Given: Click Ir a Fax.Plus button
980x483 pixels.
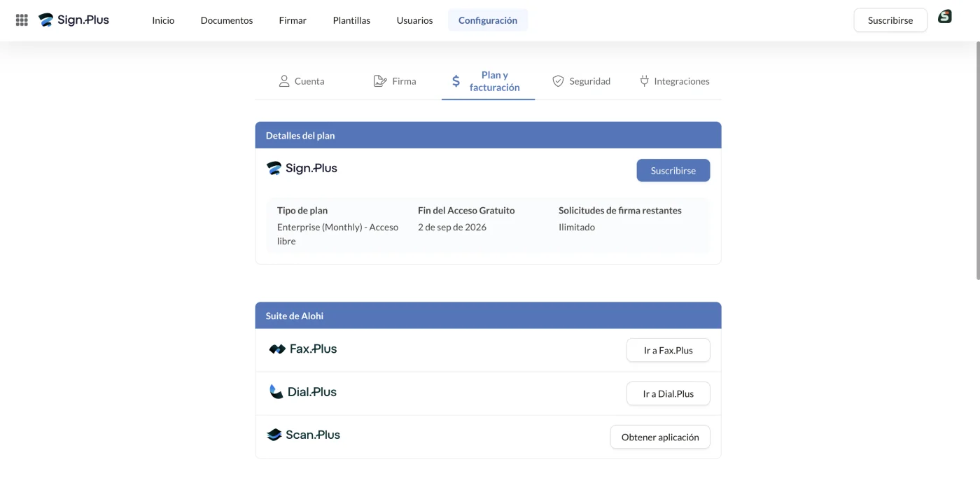Looking at the screenshot, I should click(x=668, y=350).
